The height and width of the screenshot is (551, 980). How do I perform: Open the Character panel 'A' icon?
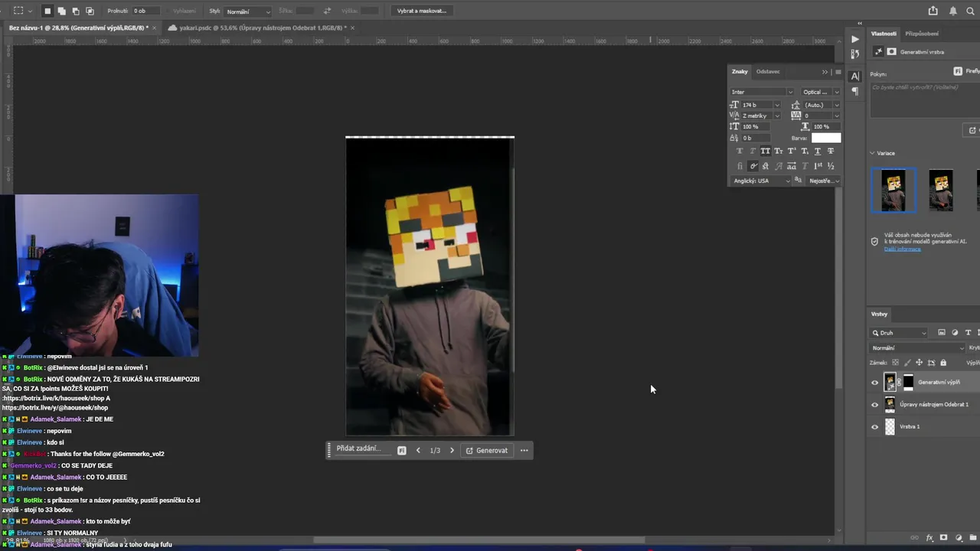coord(855,76)
